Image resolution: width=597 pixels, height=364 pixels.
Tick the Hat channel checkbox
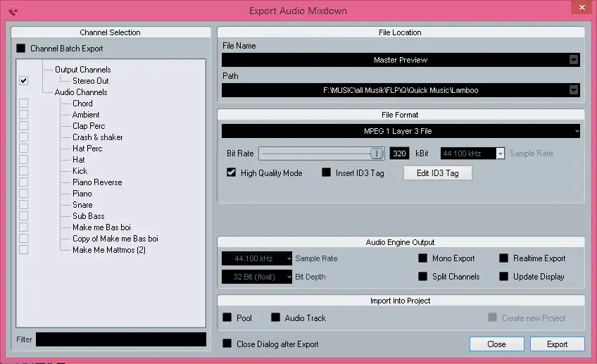24,160
